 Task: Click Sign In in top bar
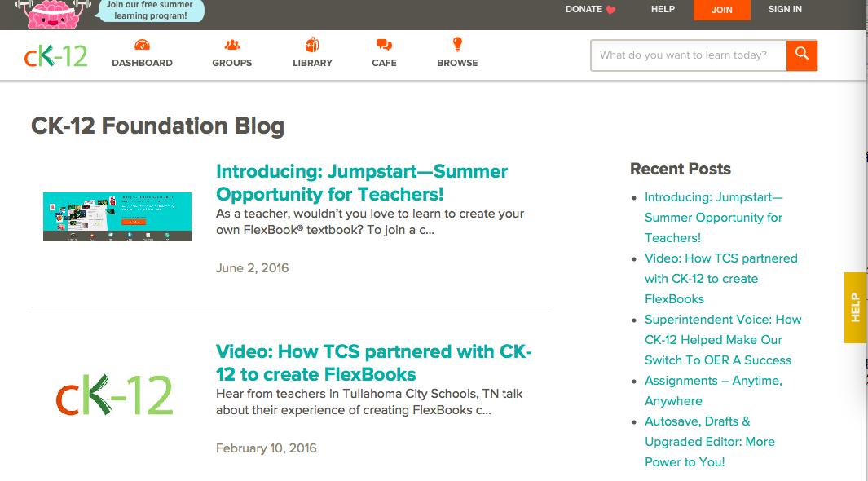click(785, 9)
